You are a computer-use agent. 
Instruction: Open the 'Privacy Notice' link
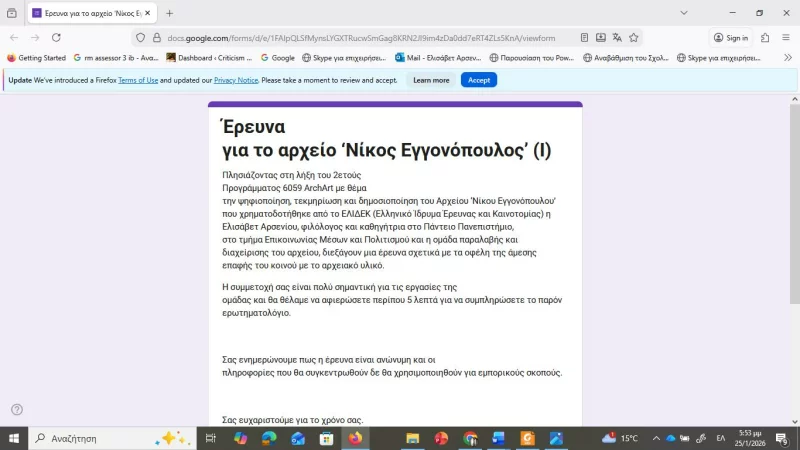coord(236,80)
